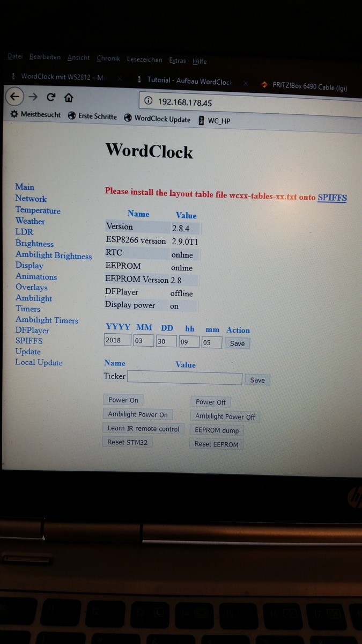Screen dimensions: 362x644
Task: Open the Lesezeichen menu
Action: pyautogui.click(x=145, y=60)
